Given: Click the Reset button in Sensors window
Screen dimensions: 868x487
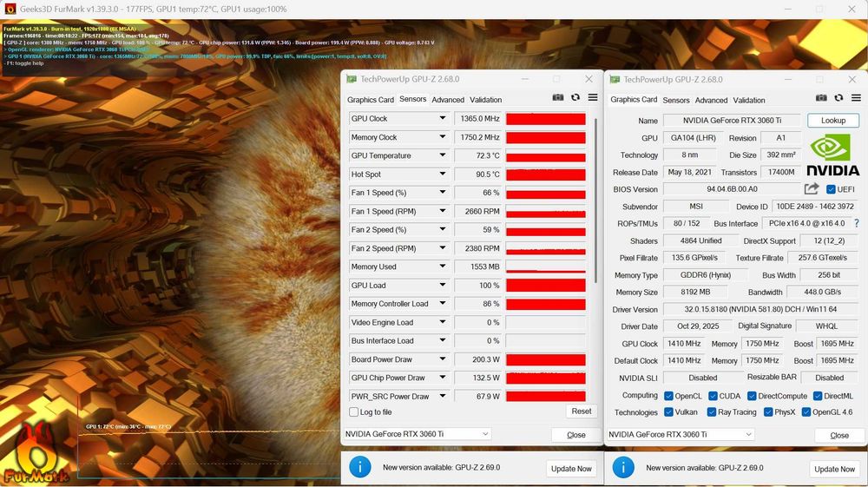Looking at the screenshot, I should (582, 411).
